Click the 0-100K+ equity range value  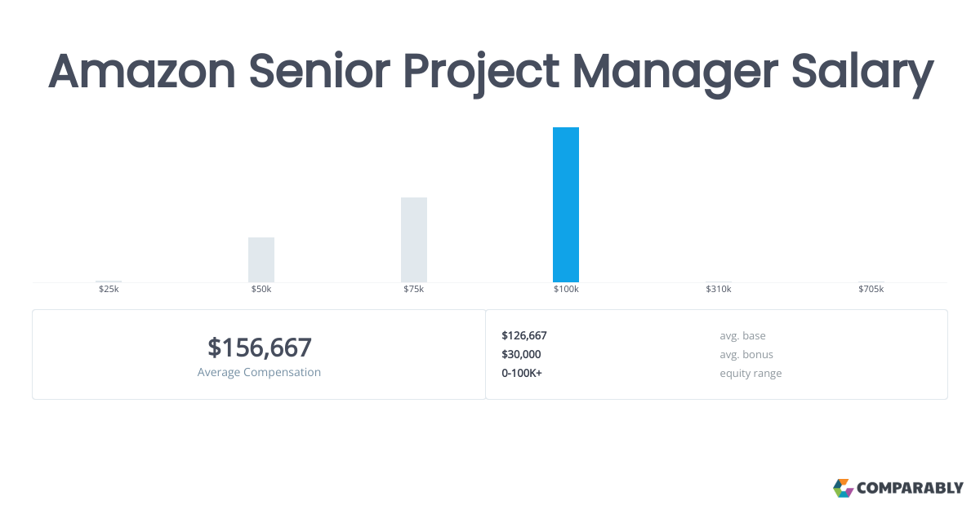522,373
